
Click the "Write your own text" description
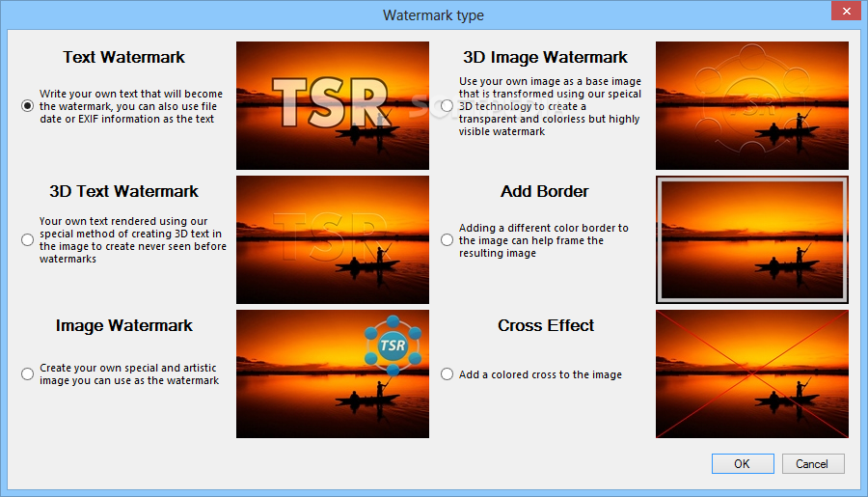130,106
